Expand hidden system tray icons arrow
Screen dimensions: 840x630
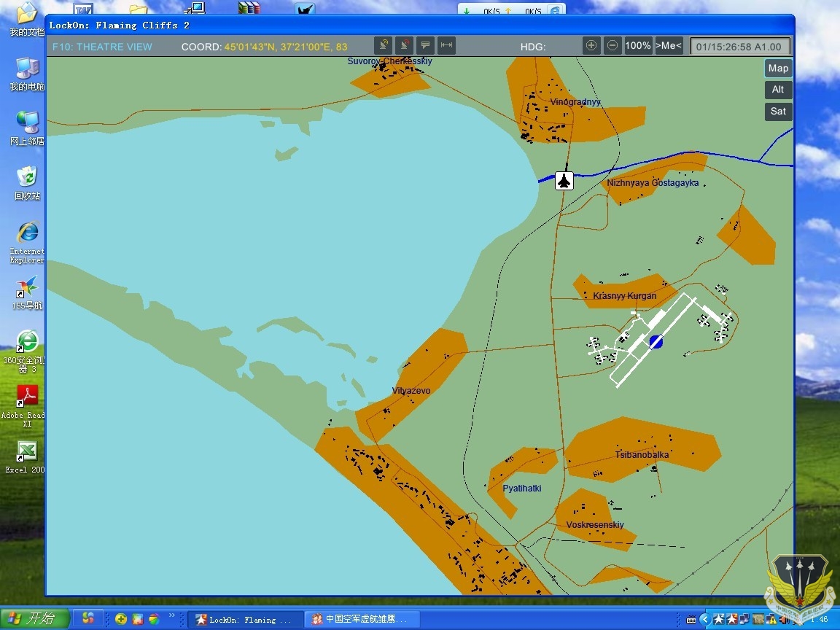tap(705, 619)
